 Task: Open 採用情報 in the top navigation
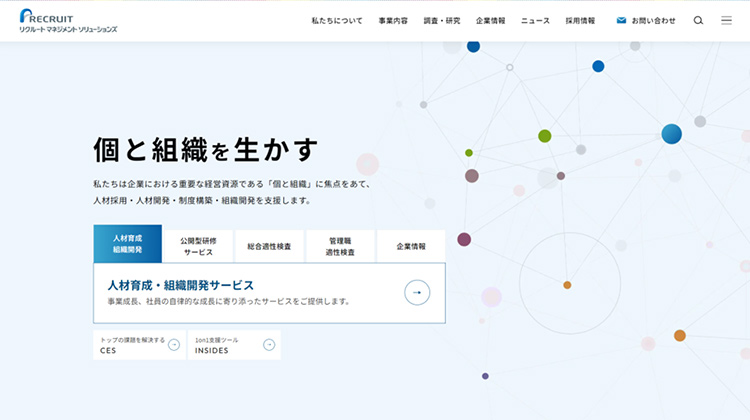tap(580, 20)
